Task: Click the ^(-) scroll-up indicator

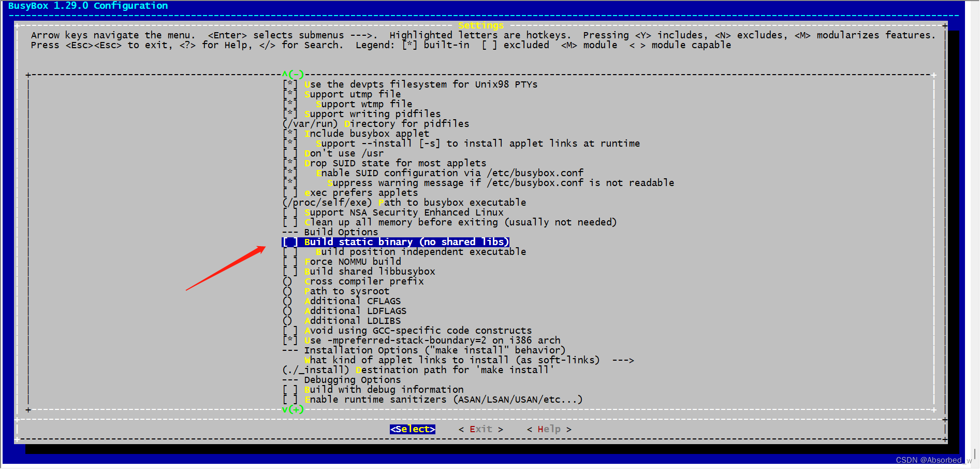Action: pyautogui.click(x=293, y=75)
